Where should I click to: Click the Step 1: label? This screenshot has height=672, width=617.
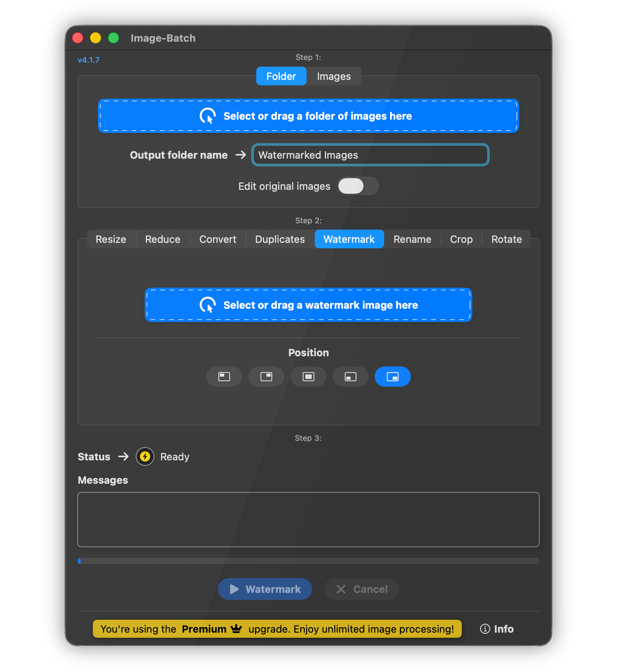[308, 57]
